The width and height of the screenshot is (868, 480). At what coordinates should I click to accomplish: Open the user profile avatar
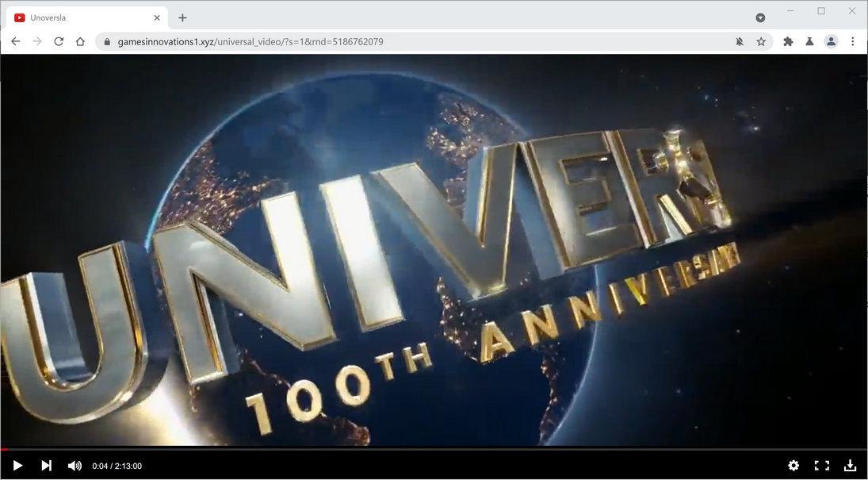(x=831, y=41)
